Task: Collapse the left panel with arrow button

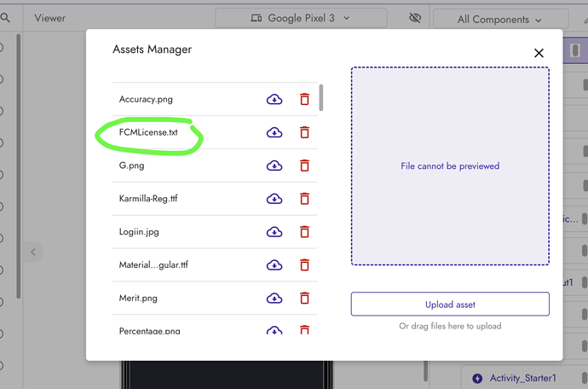Action: (33, 252)
